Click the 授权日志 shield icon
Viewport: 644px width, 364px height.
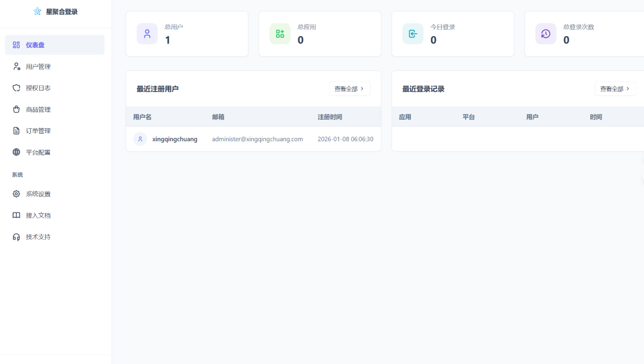pos(16,87)
